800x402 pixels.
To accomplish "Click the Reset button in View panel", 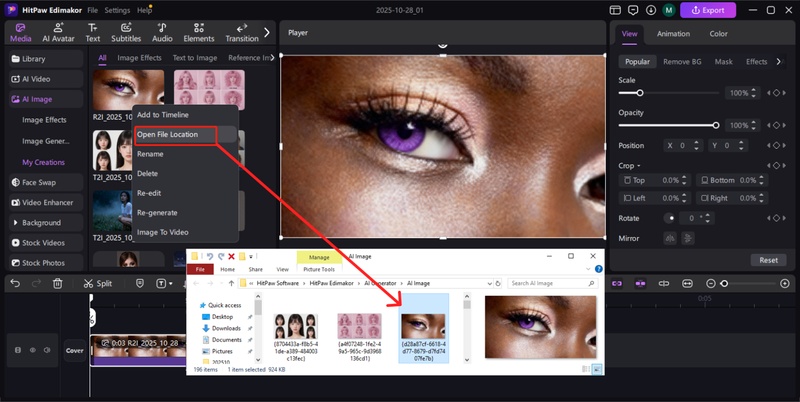I will (x=768, y=260).
